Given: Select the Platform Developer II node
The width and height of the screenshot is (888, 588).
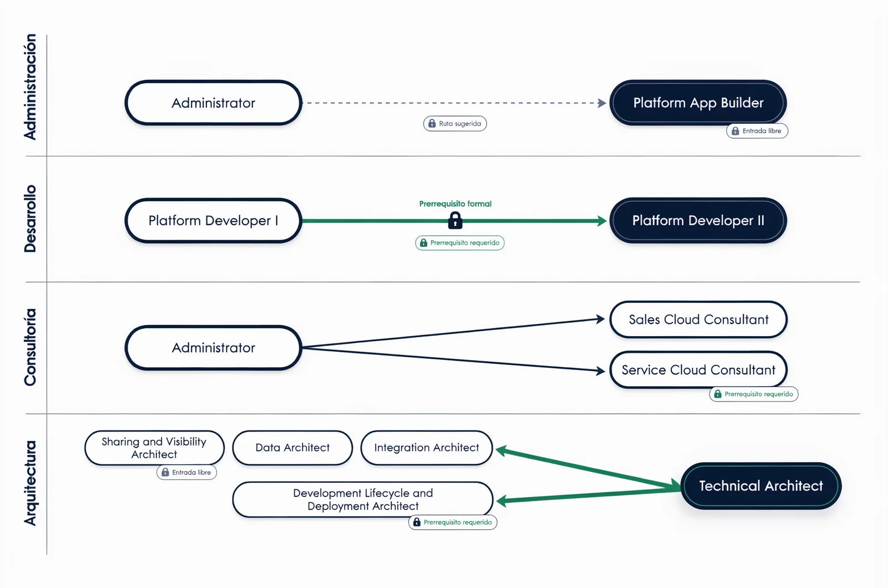Looking at the screenshot, I should point(698,221).
